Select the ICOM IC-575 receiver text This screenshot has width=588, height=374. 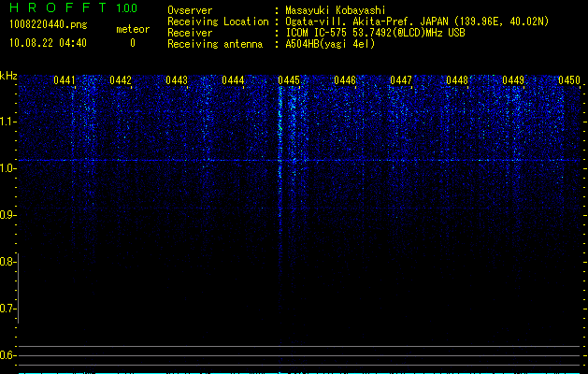[x=375, y=33]
